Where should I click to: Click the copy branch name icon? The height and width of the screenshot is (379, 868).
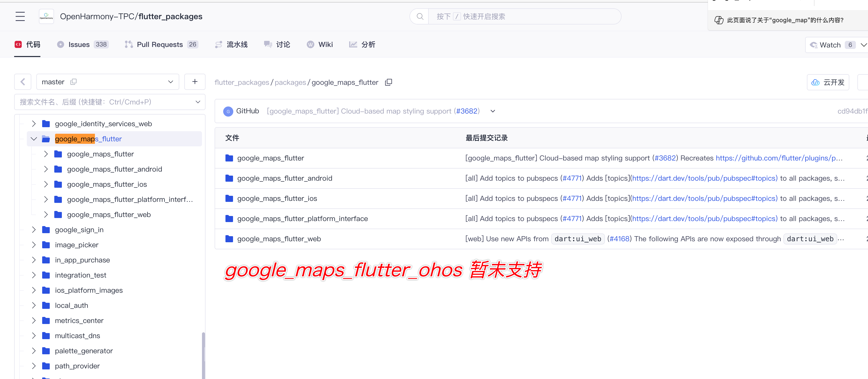pos(73,82)
